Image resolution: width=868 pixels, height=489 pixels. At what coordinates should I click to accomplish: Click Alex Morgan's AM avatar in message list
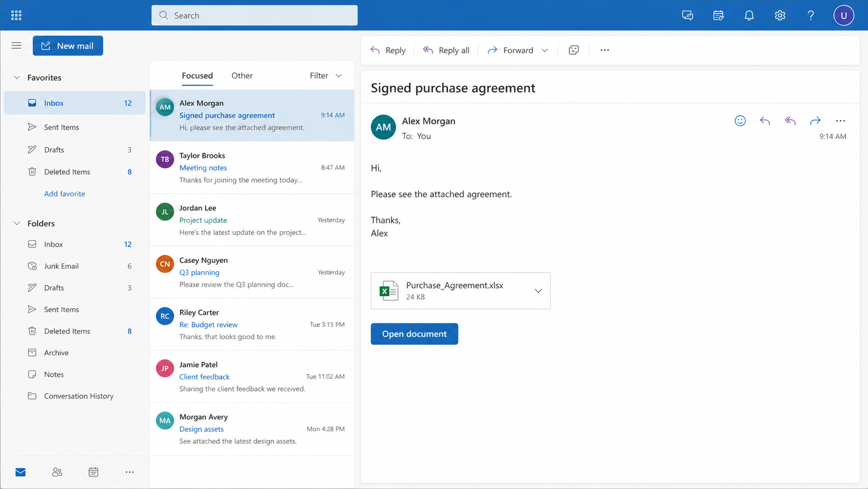tap(165, 108)
